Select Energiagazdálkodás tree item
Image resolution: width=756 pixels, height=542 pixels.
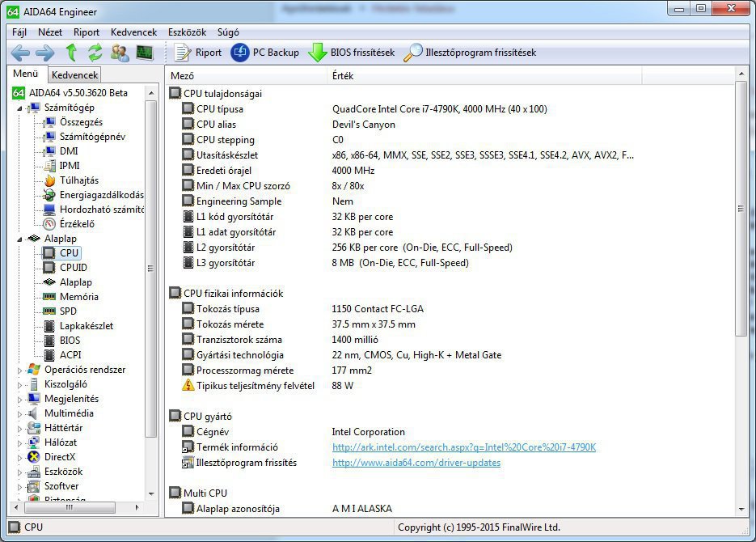[101, 195]
